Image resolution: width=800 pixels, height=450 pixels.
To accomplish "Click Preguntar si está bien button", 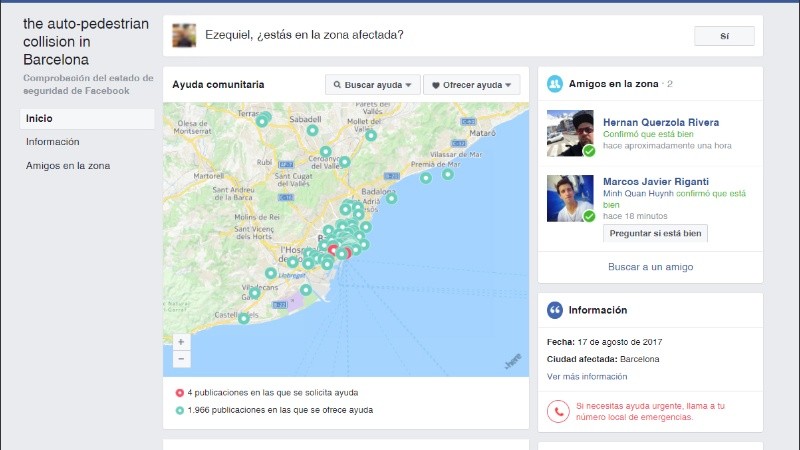I will pos(655,233).
